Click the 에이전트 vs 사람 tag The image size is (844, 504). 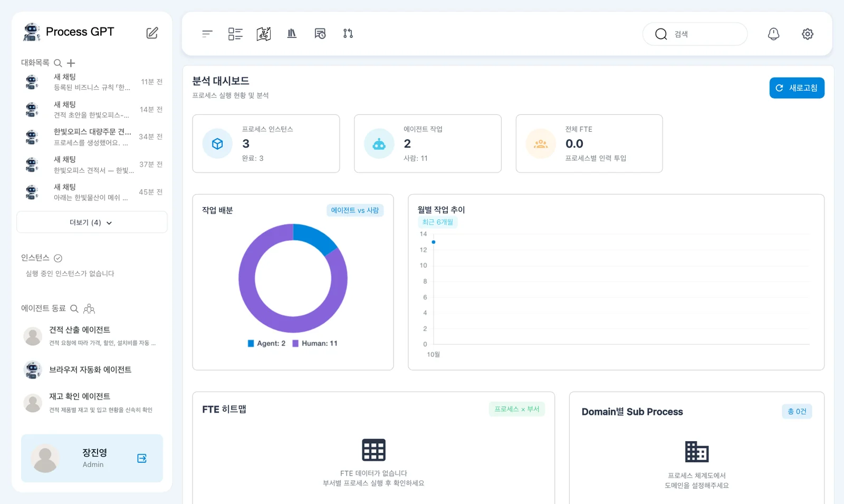[355, 210]
